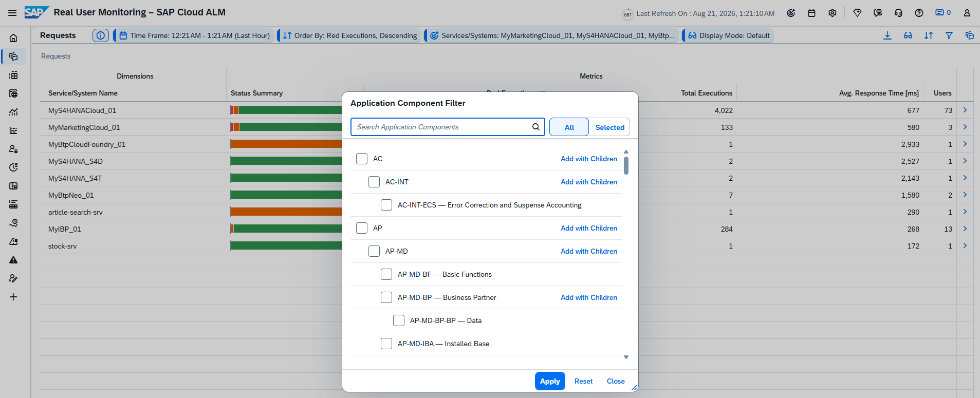Check the AC component checkbox
This screenshot has height=398, width=980.
click(x=362, y=159)
